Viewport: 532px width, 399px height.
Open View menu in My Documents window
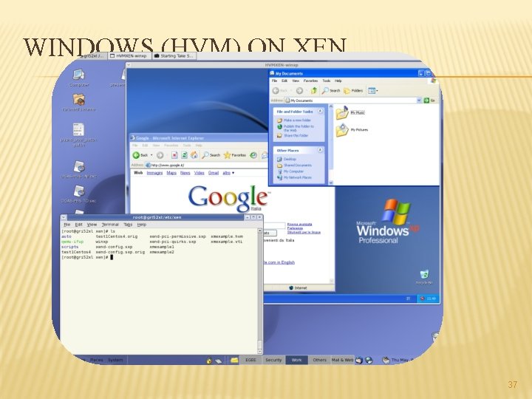pyautogui.click(x=296, y=81)
